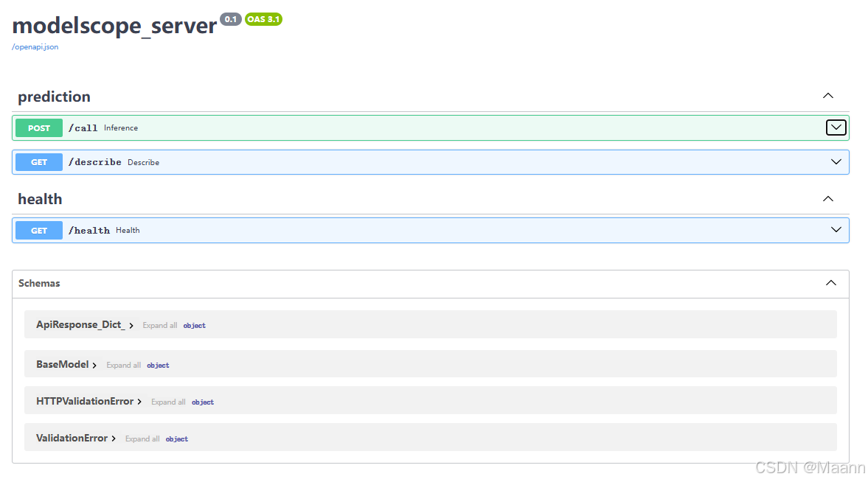The image size is (868, 482).
Task: Collapse the Schemas panel
Action: point(830,283)
